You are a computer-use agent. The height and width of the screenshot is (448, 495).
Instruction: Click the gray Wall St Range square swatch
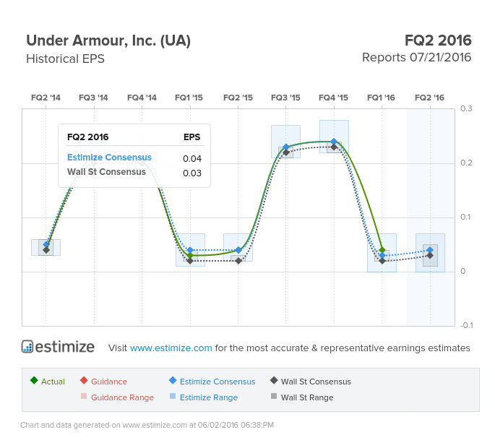(274, 396)
